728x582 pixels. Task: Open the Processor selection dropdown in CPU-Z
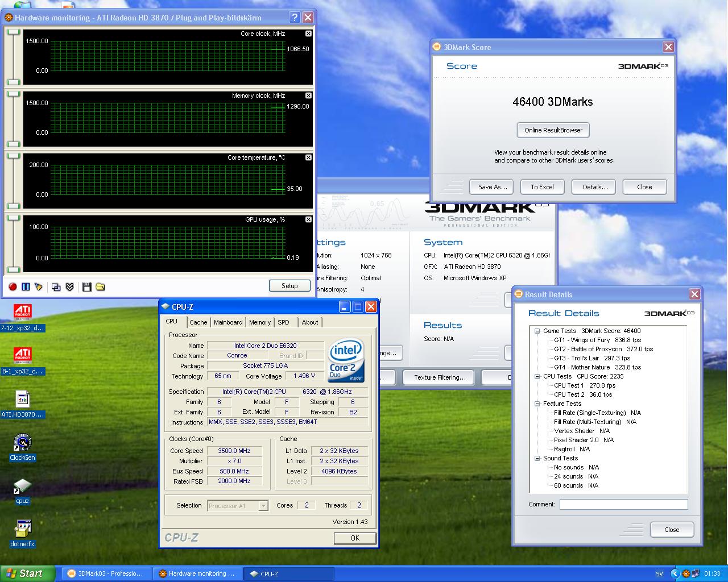[x=263, y=505]
